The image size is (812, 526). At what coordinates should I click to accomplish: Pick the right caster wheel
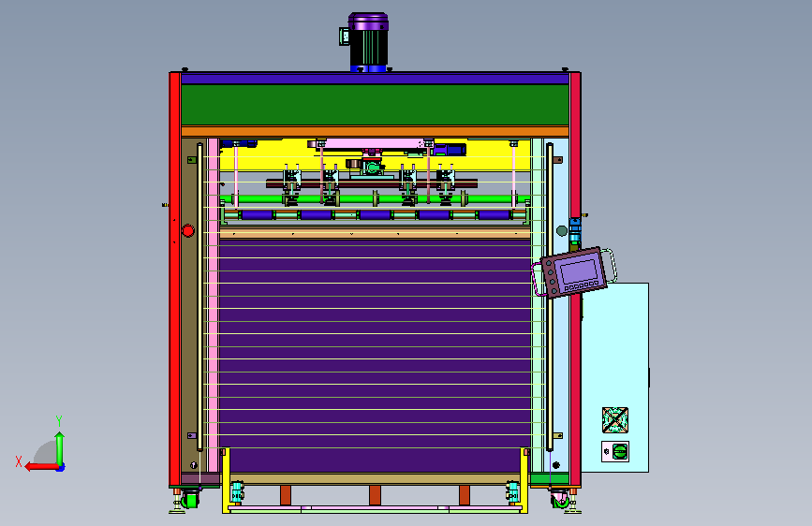click(x=560, y=501)
